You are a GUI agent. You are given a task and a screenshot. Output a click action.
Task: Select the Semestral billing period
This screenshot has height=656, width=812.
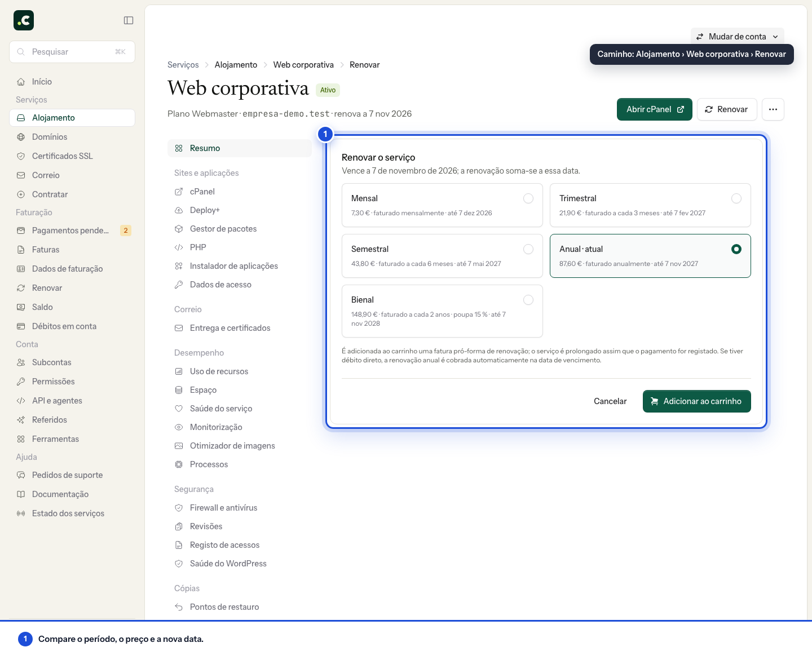[442, 256]
